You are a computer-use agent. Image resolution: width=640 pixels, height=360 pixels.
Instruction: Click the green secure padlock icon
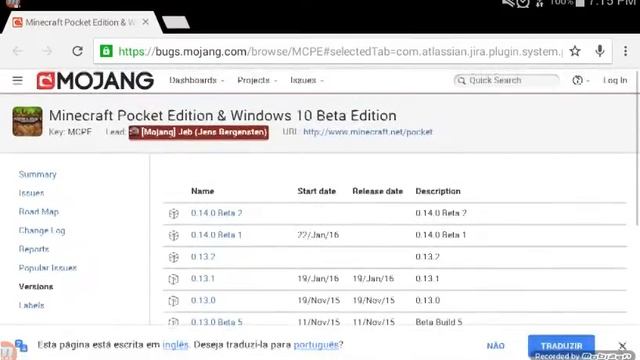tap(106, 51)
